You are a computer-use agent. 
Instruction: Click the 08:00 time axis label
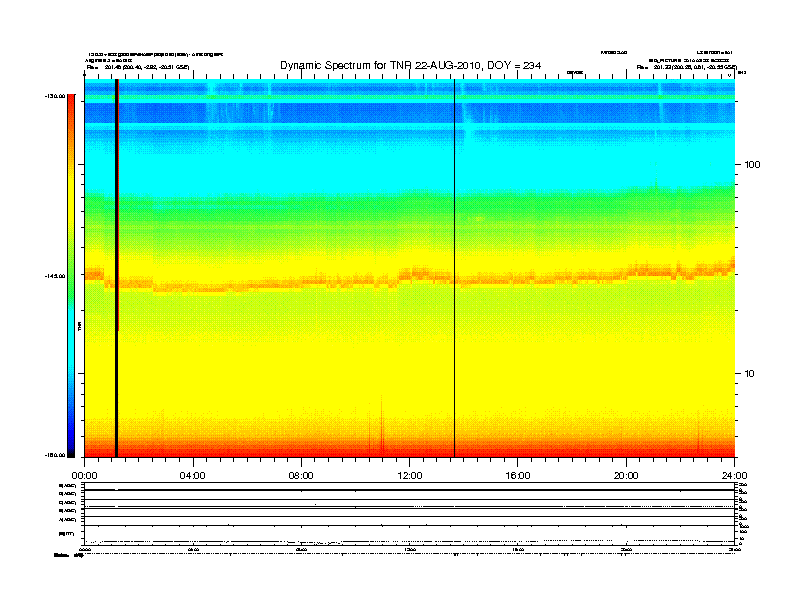[301, 476]
